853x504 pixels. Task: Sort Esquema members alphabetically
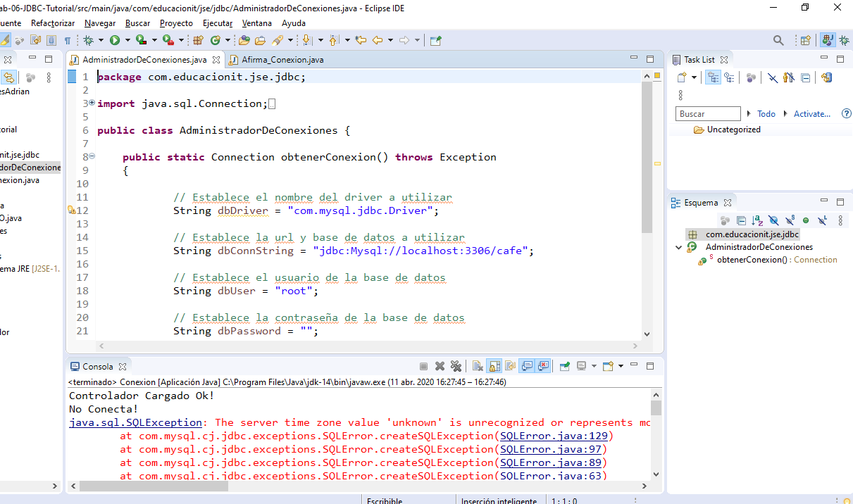click(x=757, y=221)
